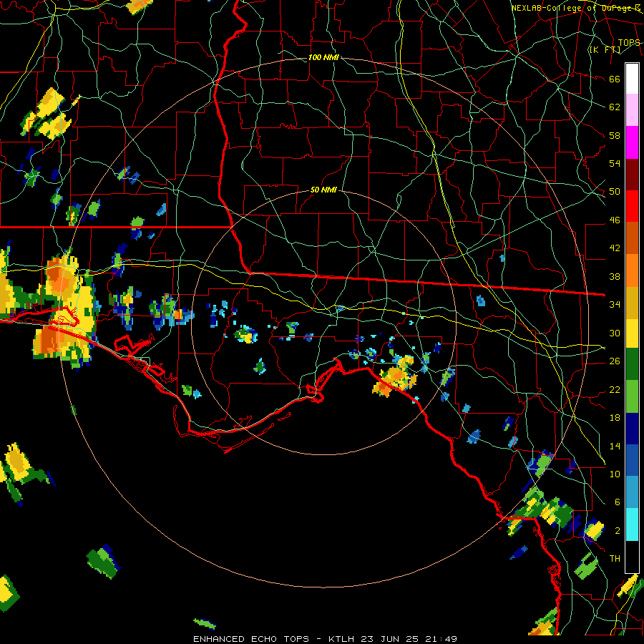Click the 50 value on the height scale
Image resolution: width=644 pixels, height=644 pixels.
point(615,192)
